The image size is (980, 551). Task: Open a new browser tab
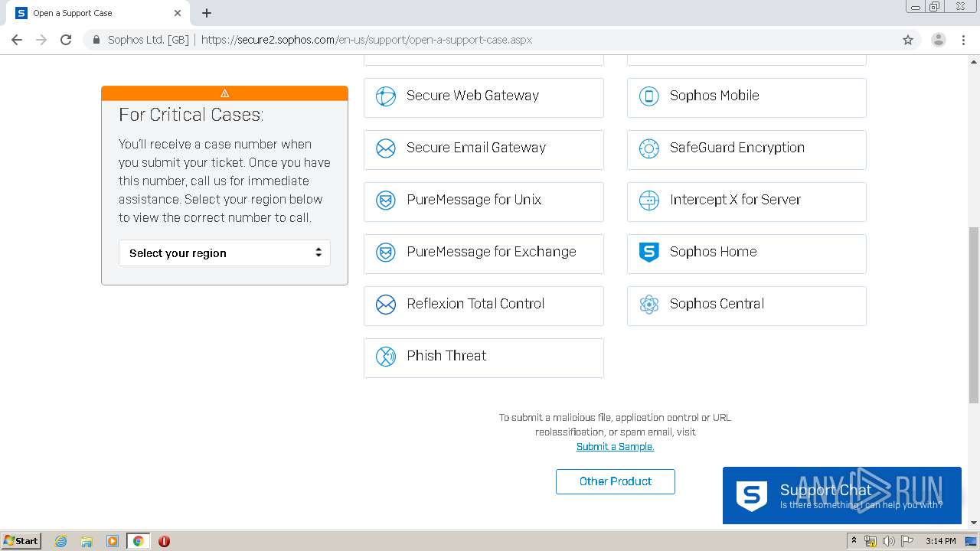click(x=207, y=13)
